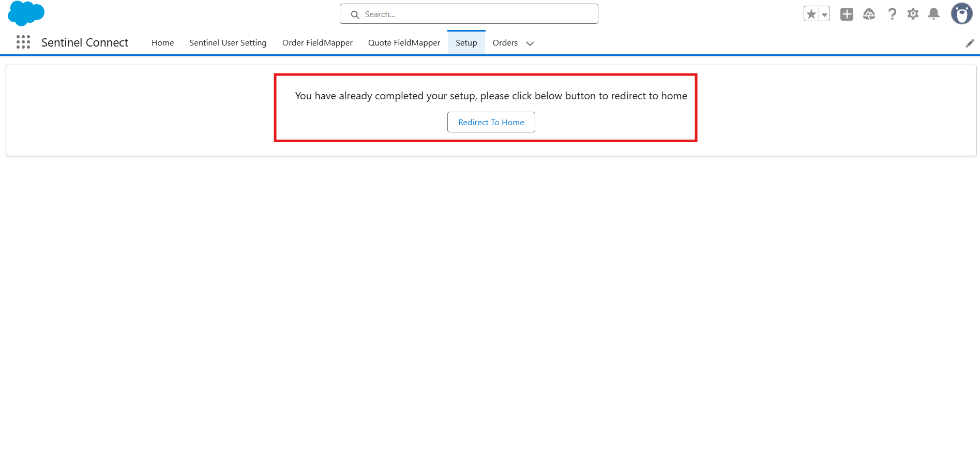Select the Quote FieldMapper tab

pos(404,43)
